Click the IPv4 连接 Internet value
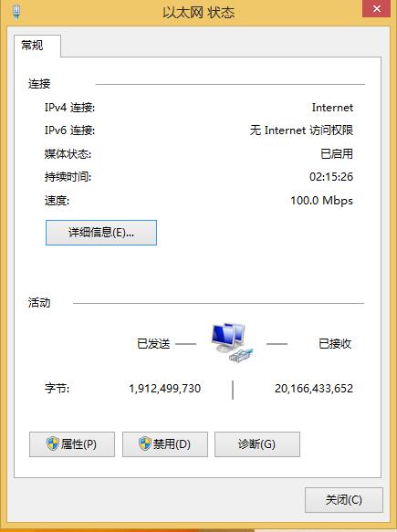This screenshot has height=532, width=397. (332, 108)
